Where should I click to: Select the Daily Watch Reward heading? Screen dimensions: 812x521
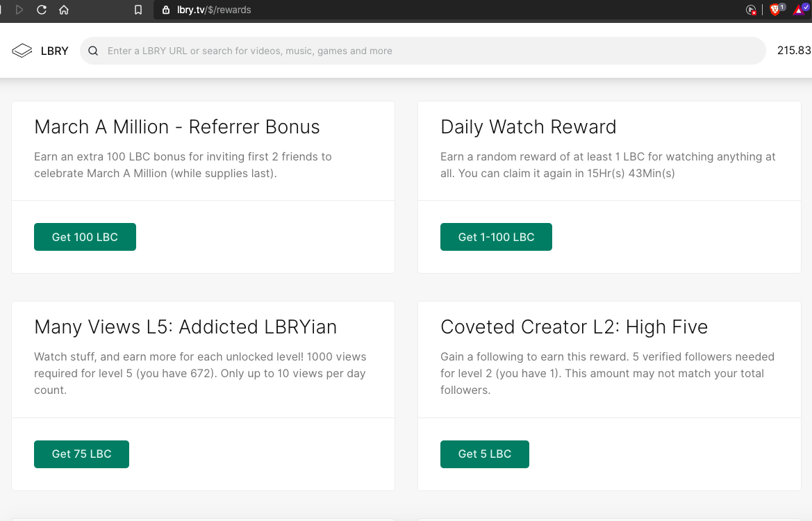528,127
